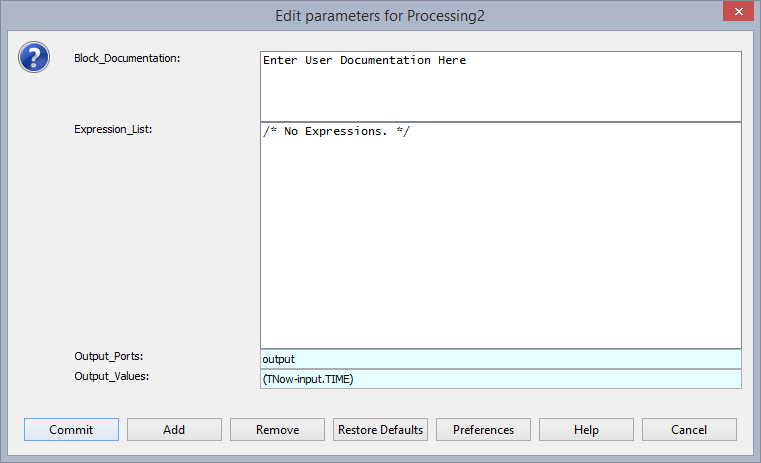Click the Remove button

[277, 430]
